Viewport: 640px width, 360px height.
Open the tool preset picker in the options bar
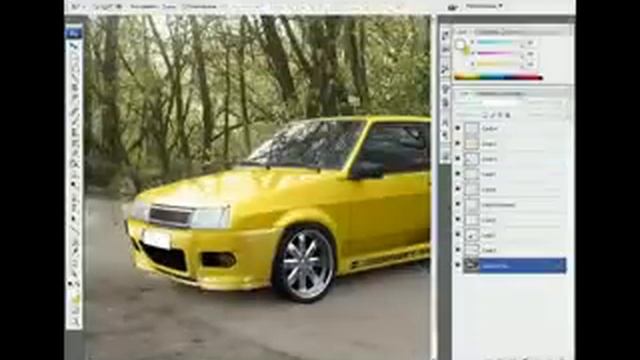pyautogui.click(x=78, y=7)
